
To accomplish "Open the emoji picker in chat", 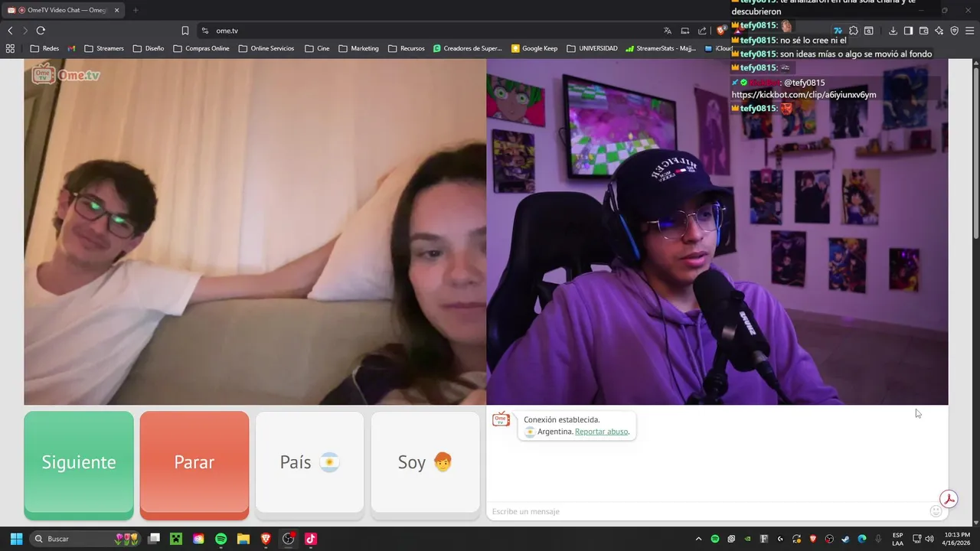I will pyautogui.click(x=936, y=511).
